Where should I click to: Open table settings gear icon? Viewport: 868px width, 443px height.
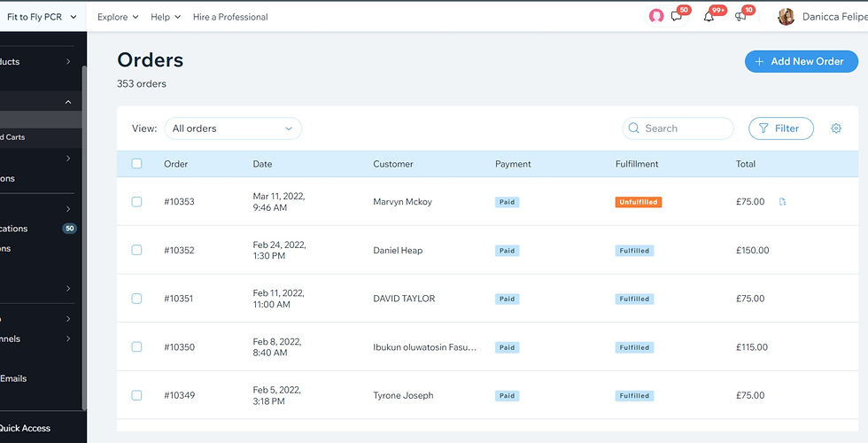click(x=836, y=128)
